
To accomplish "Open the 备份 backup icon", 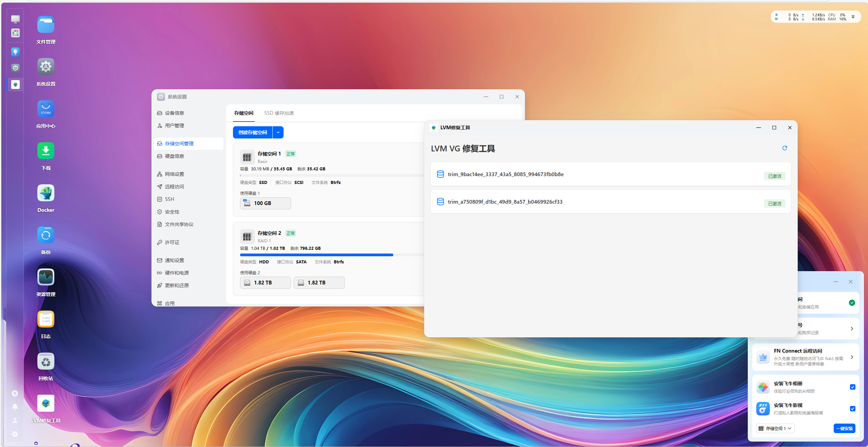I will 46,235.
